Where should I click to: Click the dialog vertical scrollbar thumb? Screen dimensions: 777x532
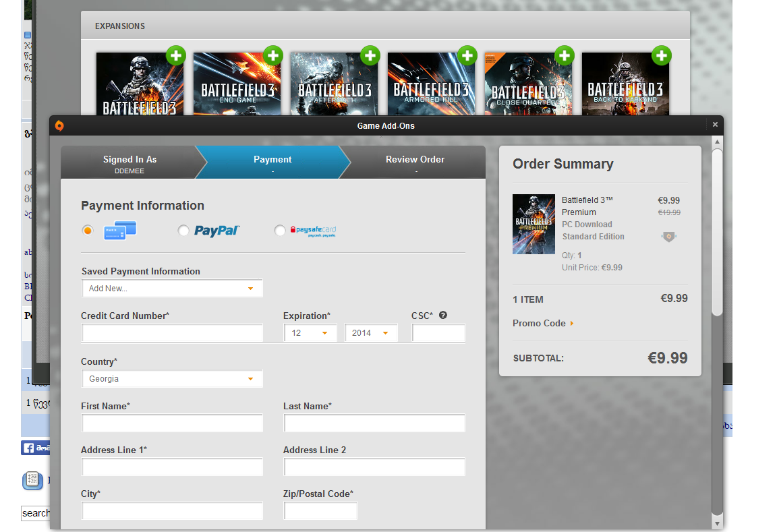(x=717, y=232)
